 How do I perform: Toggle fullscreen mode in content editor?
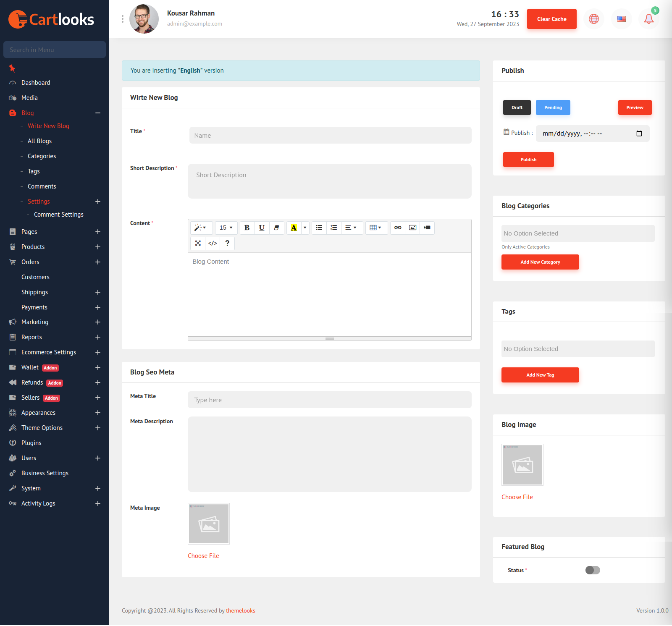coord(198,243)
